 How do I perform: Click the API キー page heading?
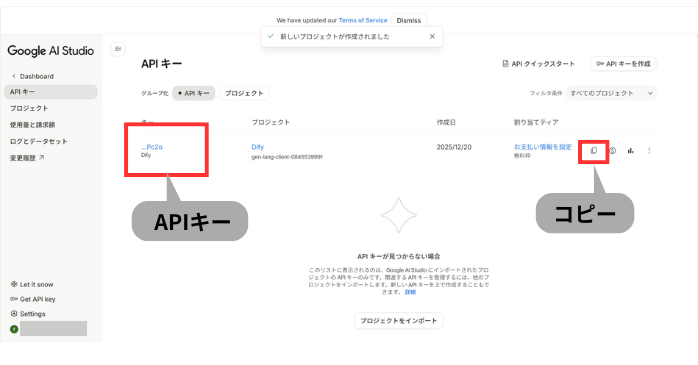click(x=162, y=64)
